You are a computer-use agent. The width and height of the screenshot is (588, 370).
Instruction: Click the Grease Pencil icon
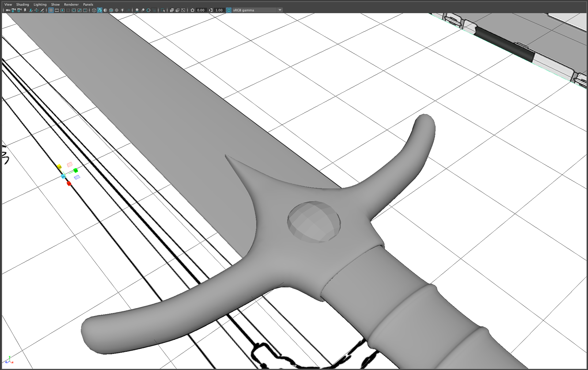click(42, 10)
